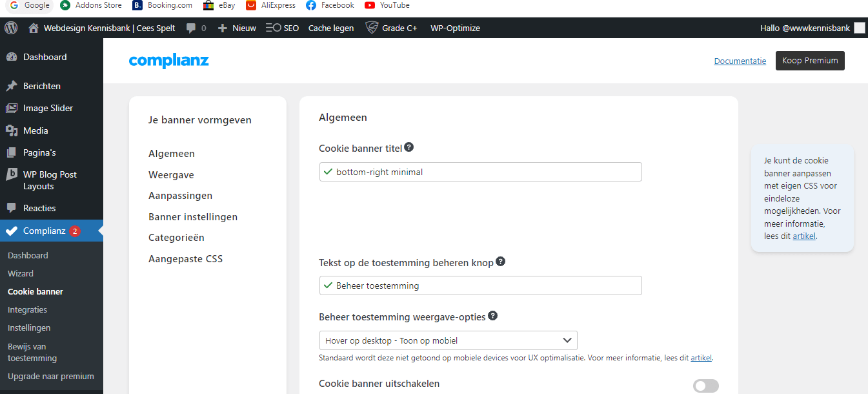Click help icon next to Cookie banner titel
This screenshot has width=868, height=394.
(409, 147)
